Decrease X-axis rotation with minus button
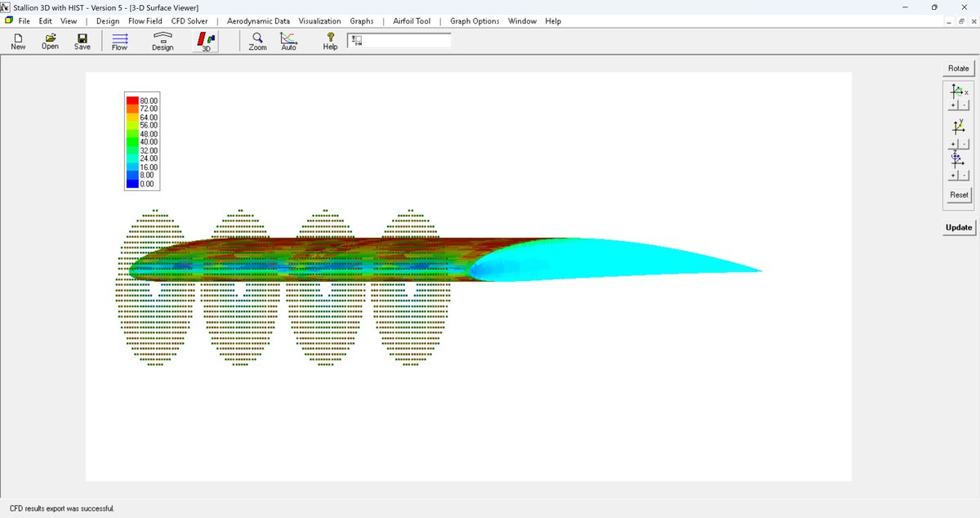The height and width of the screenshot is (518, 980). 964,105
